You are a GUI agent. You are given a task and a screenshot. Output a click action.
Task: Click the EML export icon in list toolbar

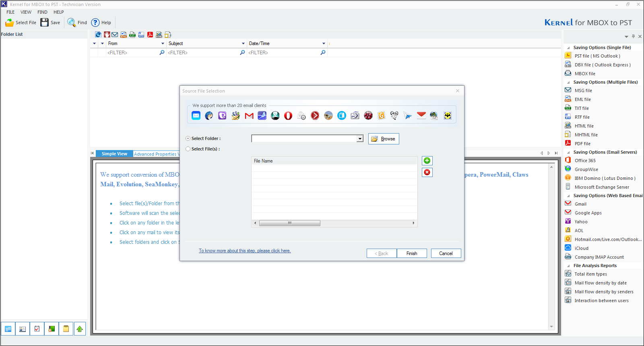124,35
